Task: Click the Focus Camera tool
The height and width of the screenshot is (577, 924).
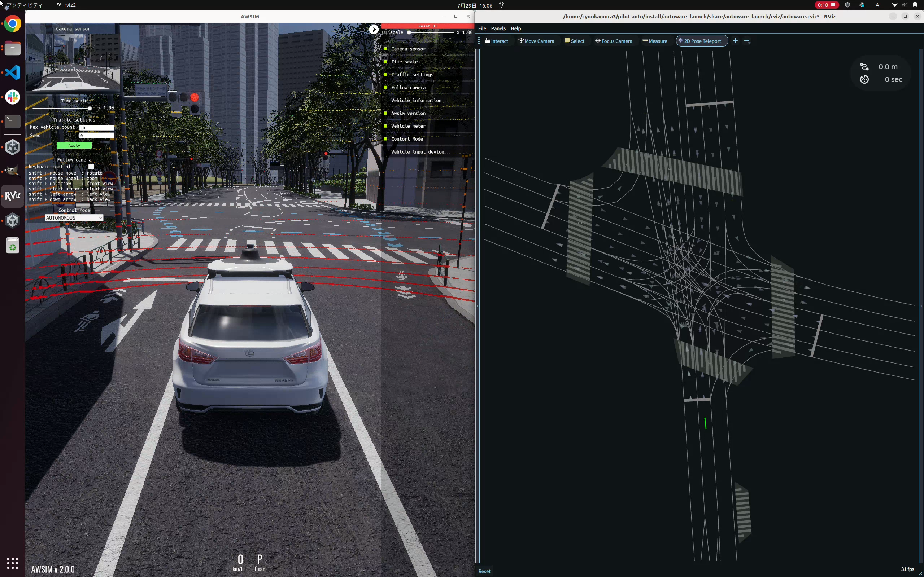Action: coord(614,41)
